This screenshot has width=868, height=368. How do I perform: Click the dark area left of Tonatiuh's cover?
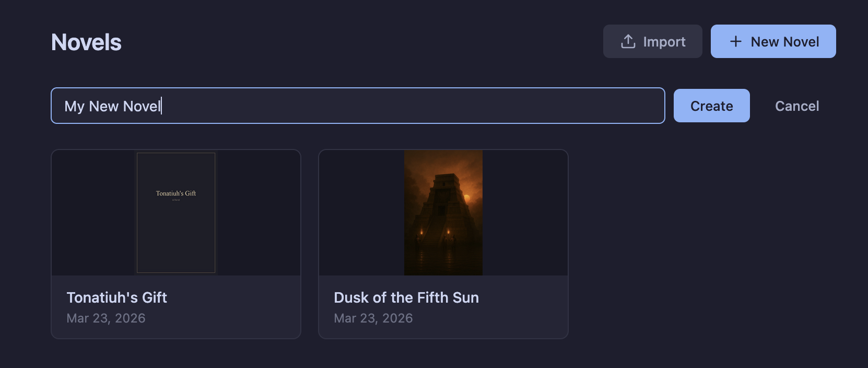(x=93, y=213)
